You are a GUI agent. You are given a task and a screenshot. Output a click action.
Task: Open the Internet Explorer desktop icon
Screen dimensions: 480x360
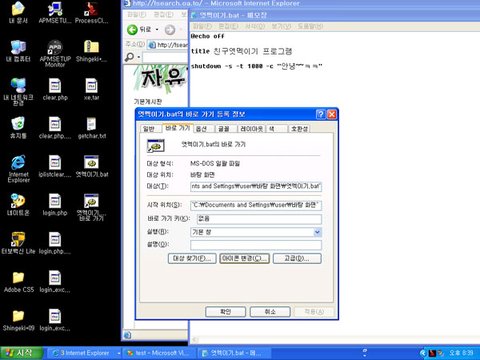[18, 168]
